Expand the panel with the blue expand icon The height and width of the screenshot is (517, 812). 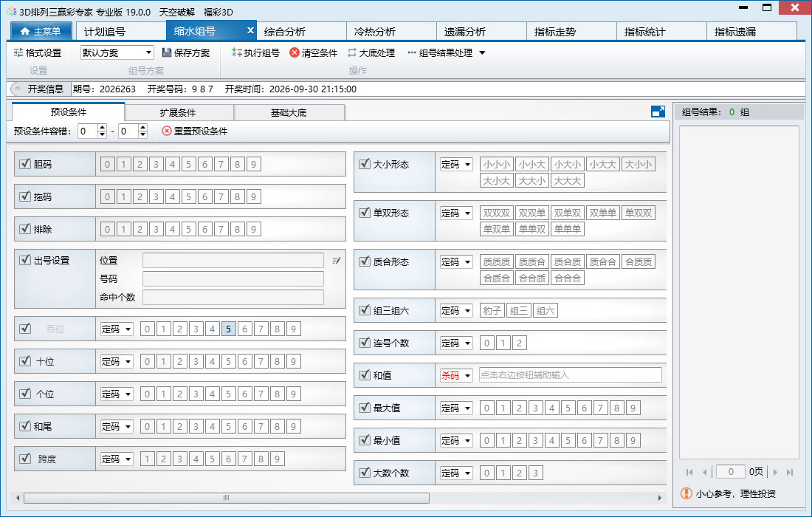pyautogui.click(x=658, y=112)
